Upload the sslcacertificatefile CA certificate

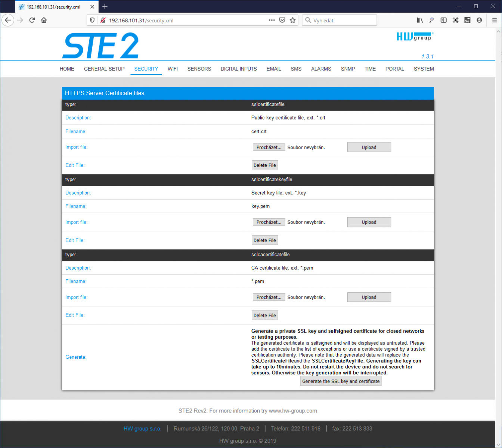click(369, 297)
